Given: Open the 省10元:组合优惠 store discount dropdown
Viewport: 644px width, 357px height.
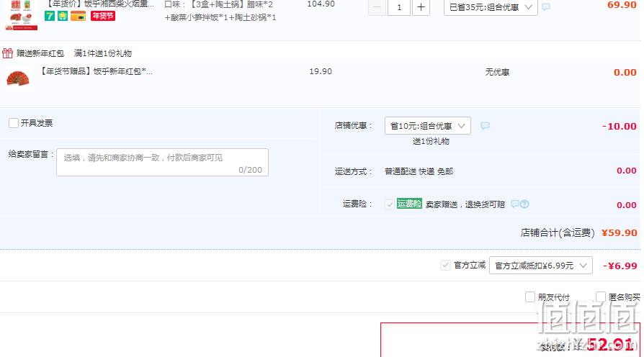Looking at the screenshot, I should 428,125.
